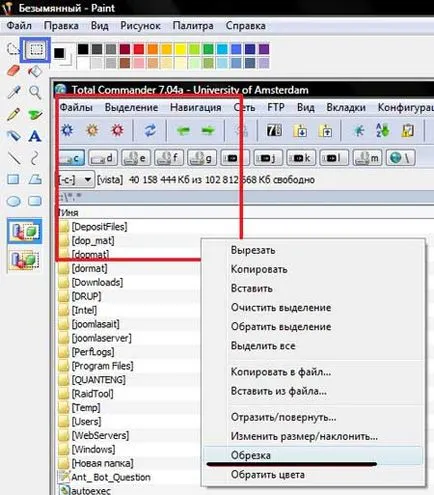Open the drive [-c-] dropdown
The width and height of the screenshot is (434, 495).
[x=75, y=180]
